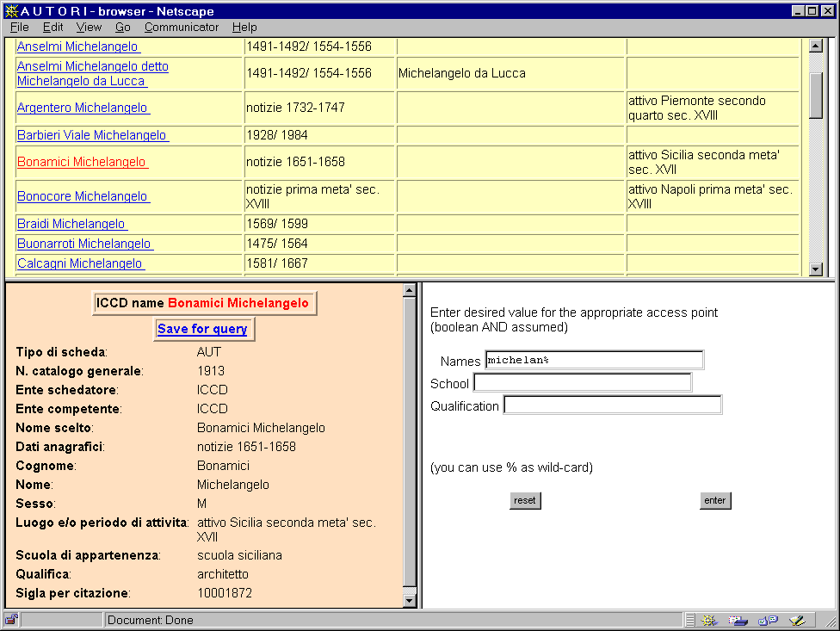
Task: Click the Sigla per citazione value '10001872'
Action: (225, 593)
